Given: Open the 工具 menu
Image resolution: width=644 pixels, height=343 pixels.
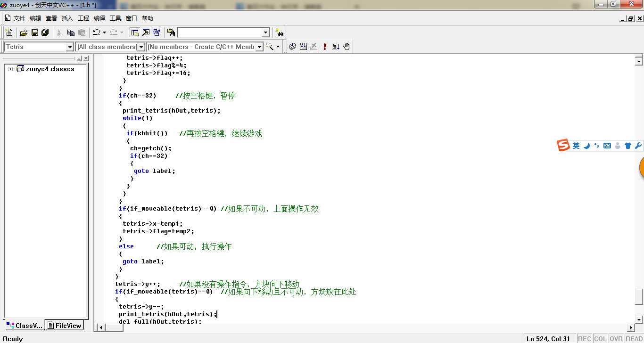Looking at the screenshot, I should pyautogui.click(x=116, y=18).
